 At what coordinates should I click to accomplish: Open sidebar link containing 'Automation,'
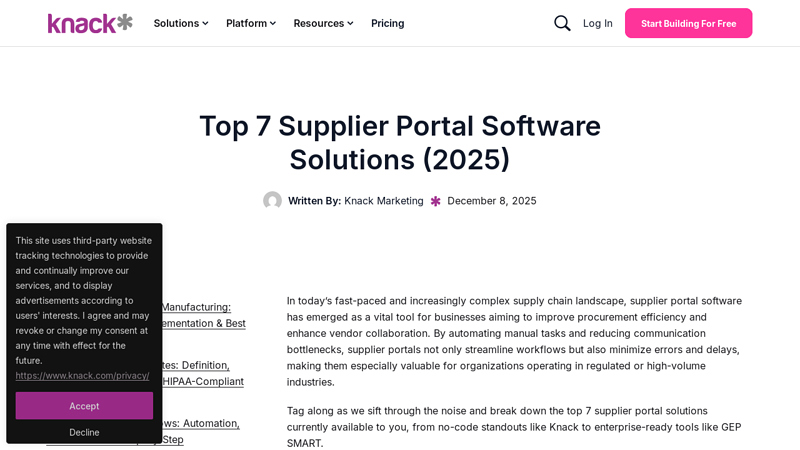click(x=200, y=431)
